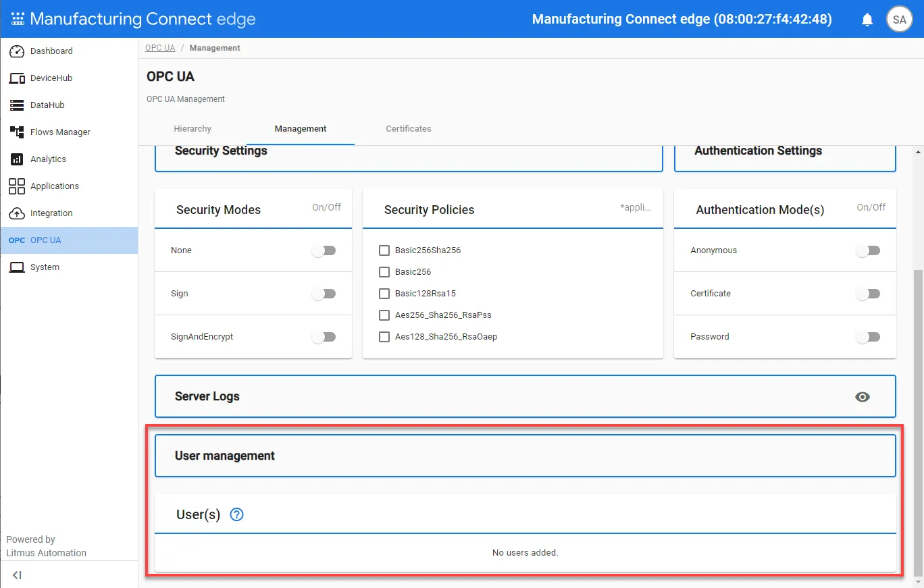The image size is (924, 588).
Task: Select OPC UA sidebar label
Action: point(46,240)
